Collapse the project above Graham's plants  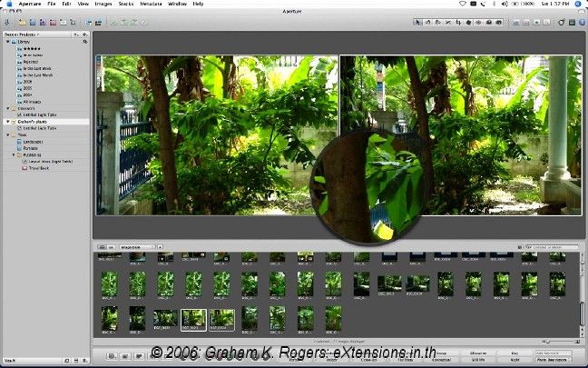[x=8, y=108]
